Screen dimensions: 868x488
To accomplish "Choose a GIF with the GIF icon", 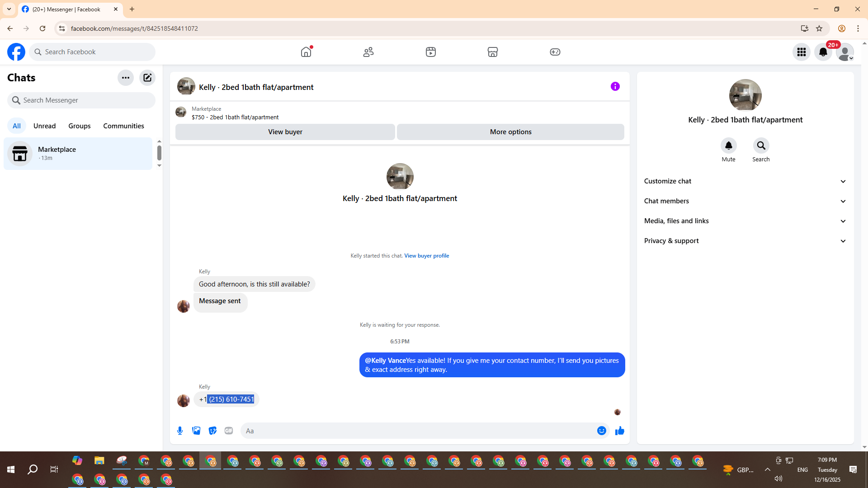I will click(x=229, y=431).
